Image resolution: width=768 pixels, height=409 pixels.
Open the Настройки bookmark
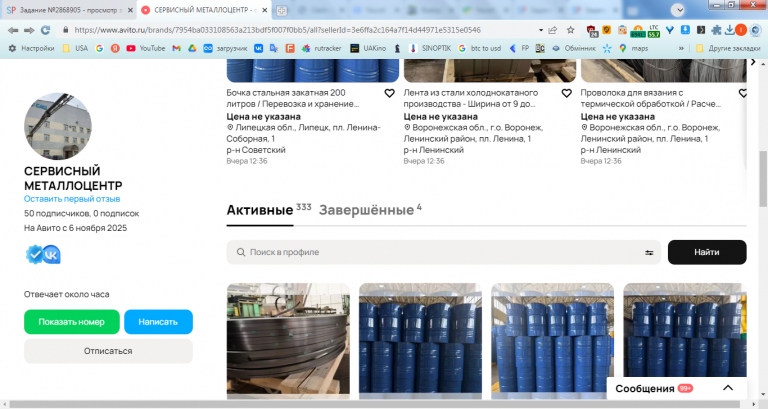31,48
